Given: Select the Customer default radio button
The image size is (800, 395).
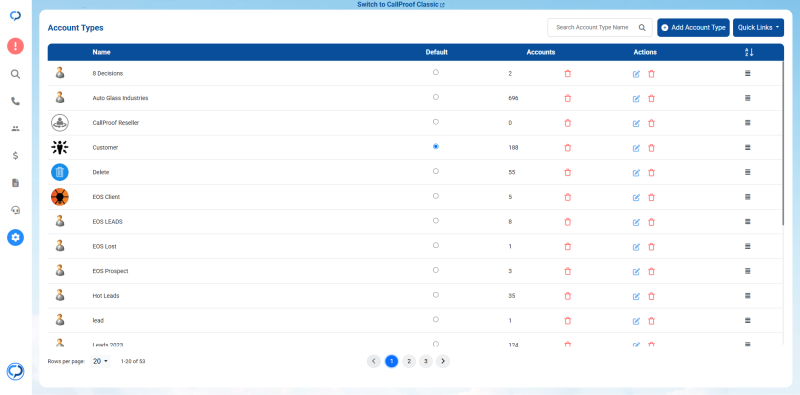Looking at the screenshot, I should [x=436, y=146].
